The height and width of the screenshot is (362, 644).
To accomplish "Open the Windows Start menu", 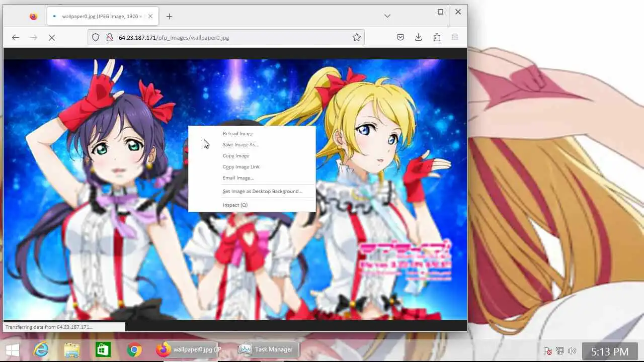I will 13,350.
